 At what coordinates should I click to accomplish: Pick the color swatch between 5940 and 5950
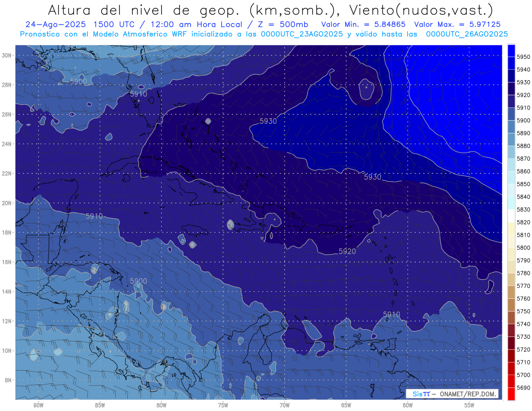511,63
